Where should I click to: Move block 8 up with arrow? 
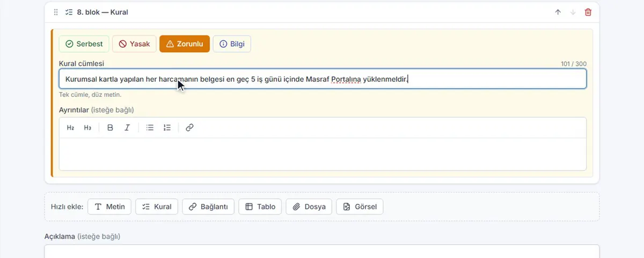point(558,12)
